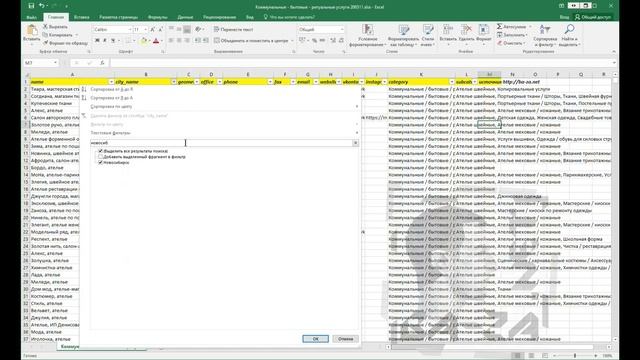Switch to the Данные tab
This screenshot has width=640, height=360.
pos(185,17)
